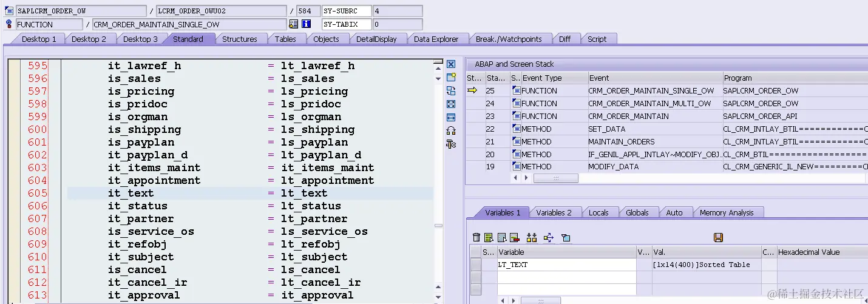The width and height of the screenshot is (868, 304).
Task: Switch to the Desktop 1 tab
Action: coord(39,39)
